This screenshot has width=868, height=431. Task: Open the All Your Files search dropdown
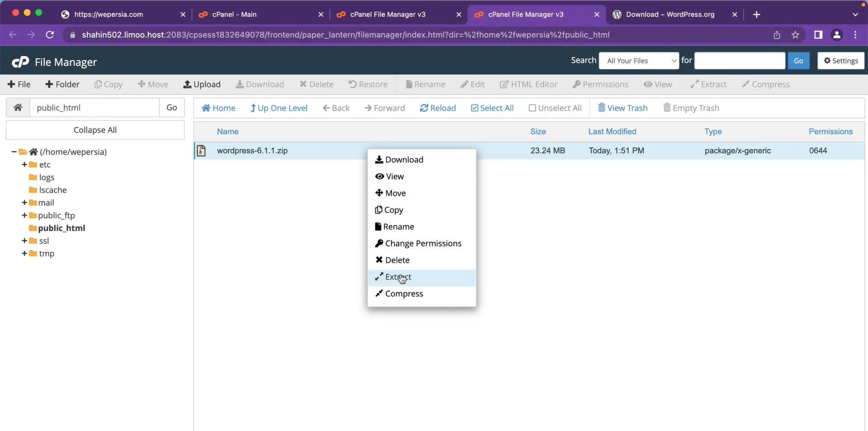click(x=639, y=61)
